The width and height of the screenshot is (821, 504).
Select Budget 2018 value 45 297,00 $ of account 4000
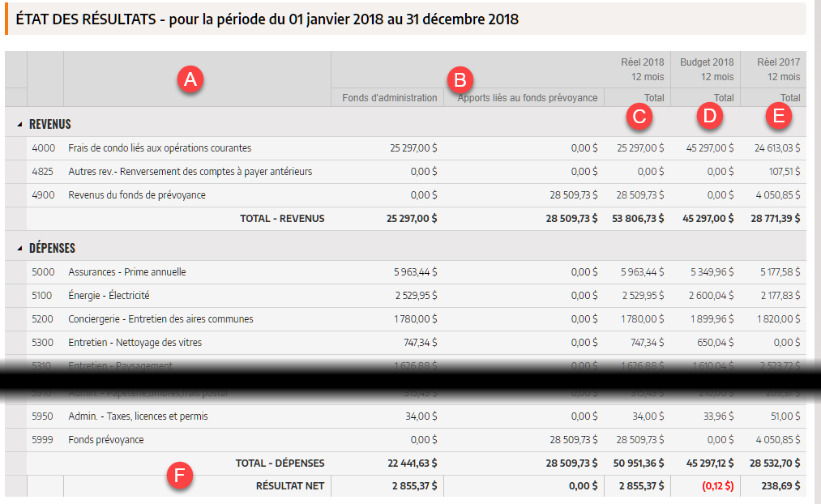pos(709,148)
